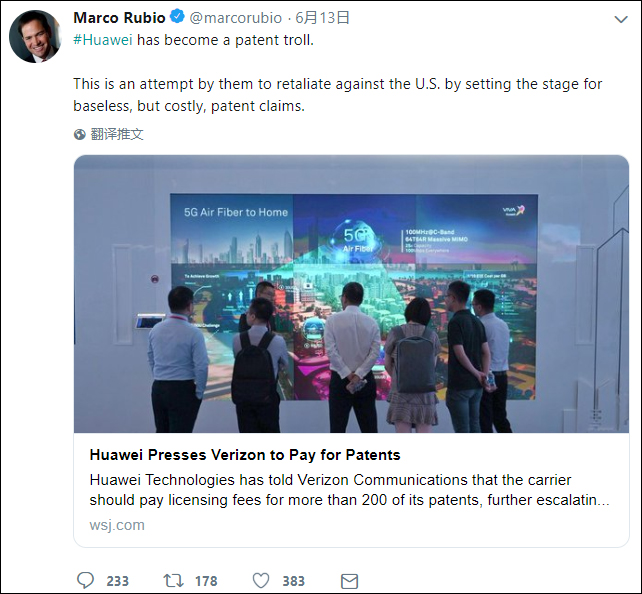642x594 pixels.
Task: Click the wsj.com source link
Action: 117,524
